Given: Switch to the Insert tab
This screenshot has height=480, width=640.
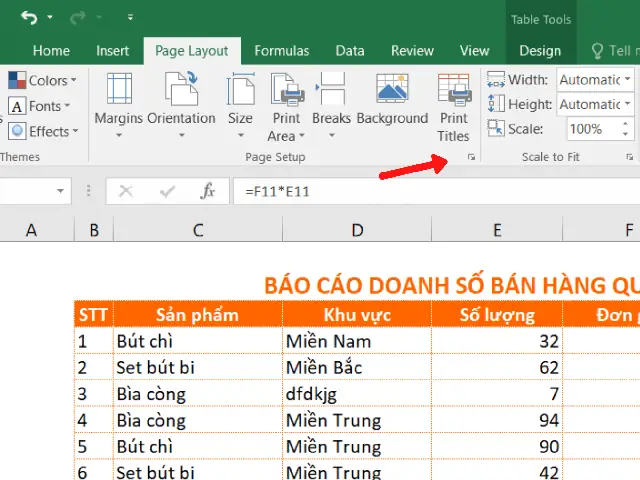Looking at the screenshot, I should (x=112, y=51).
